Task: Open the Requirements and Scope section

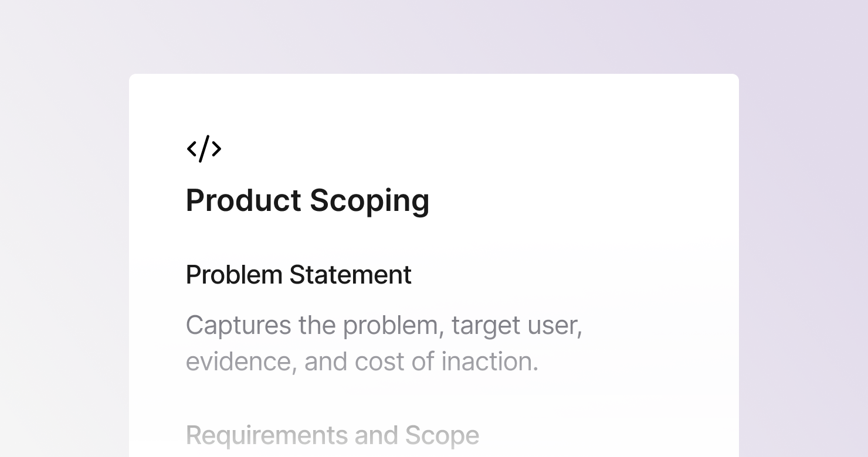Action: coord(333,435)
